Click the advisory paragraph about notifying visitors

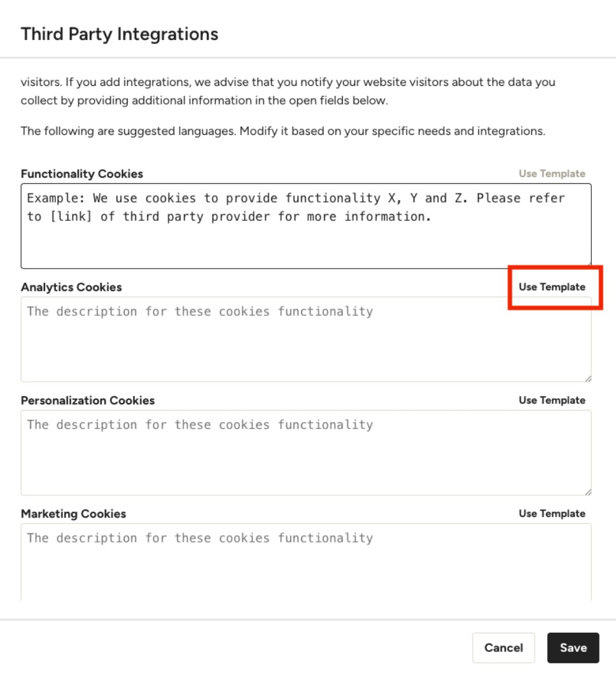click(x=288, y=91)
